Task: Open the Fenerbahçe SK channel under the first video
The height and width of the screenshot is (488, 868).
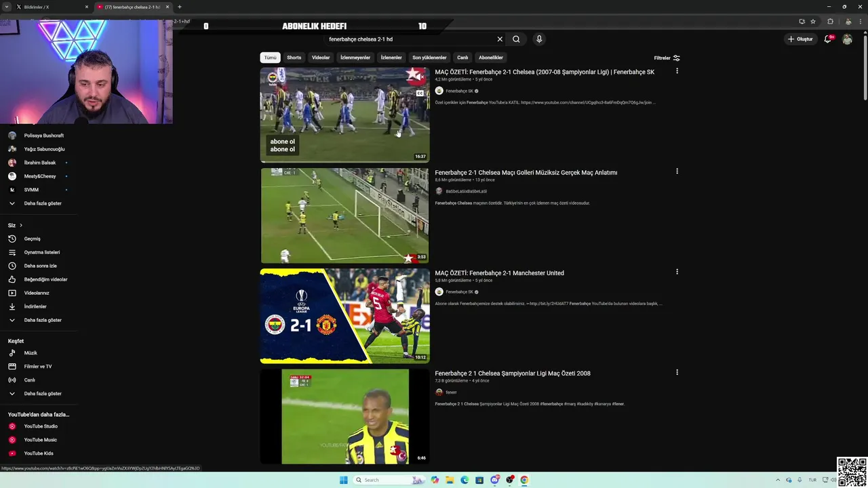Action: click(x=459, y=91)
